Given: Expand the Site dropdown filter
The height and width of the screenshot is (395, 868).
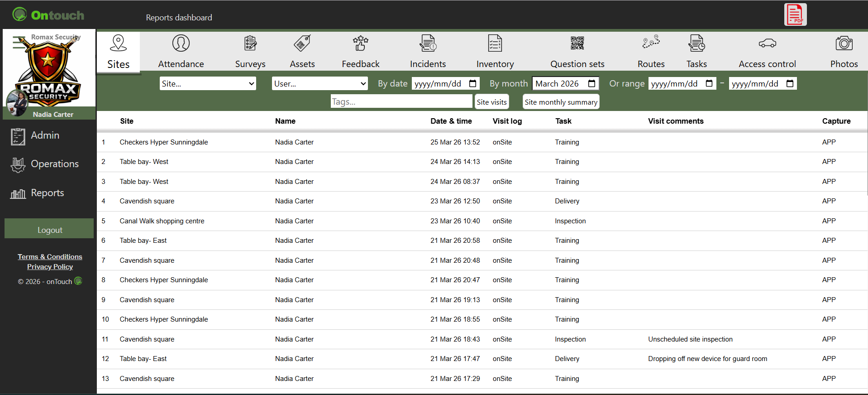Looking at the screenshot, I should pyautogui.click(x=208, y=83).
